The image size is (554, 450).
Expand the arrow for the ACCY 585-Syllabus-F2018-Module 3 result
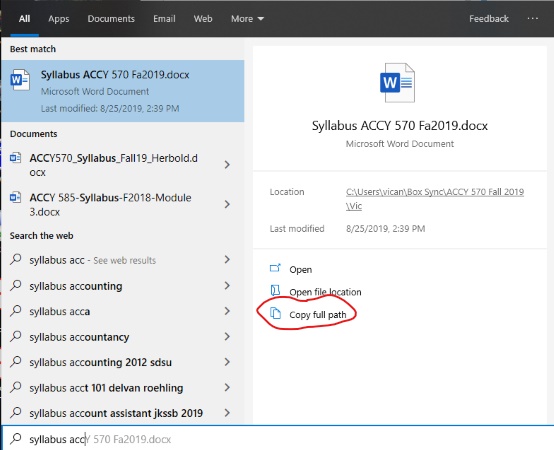[x=227, y=204]
